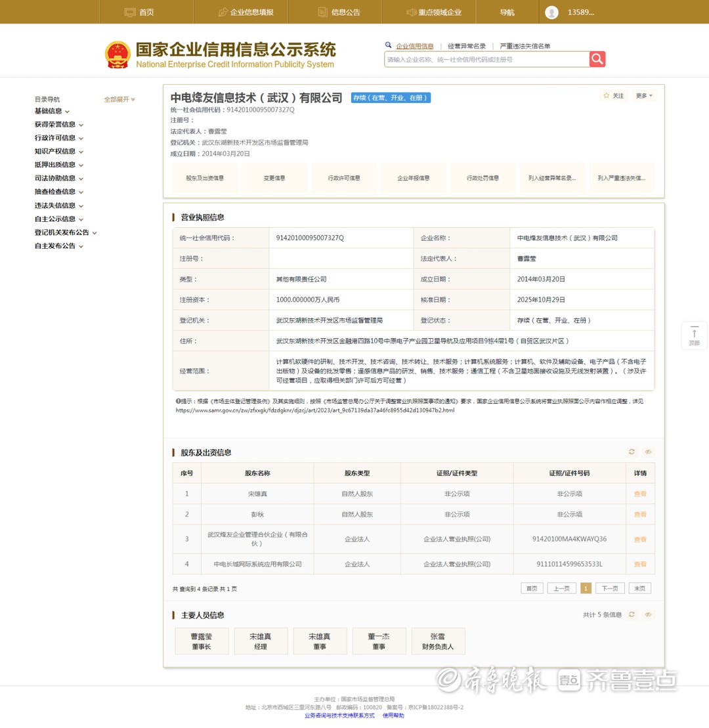Image resolution: width=709 pixels, height=728 pixels.
Task: Click 上一页 pagination button
Action: tap(561, 588)
